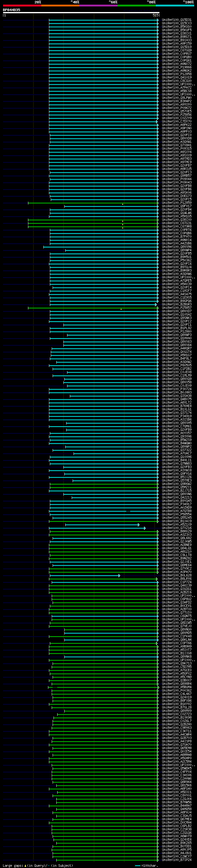Select the UniRef100_B1PL92 label
Viewport: 197px width, 868px height.
tap(177, 328)
